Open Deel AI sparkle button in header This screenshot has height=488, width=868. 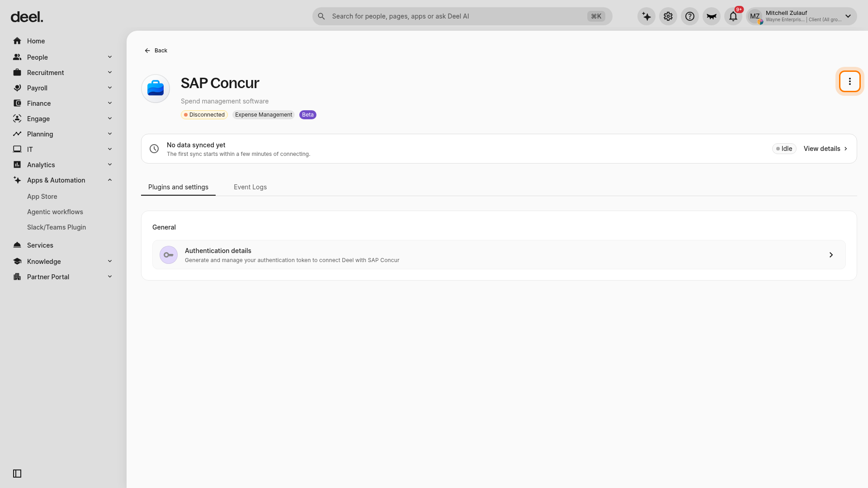coord(646,16)
